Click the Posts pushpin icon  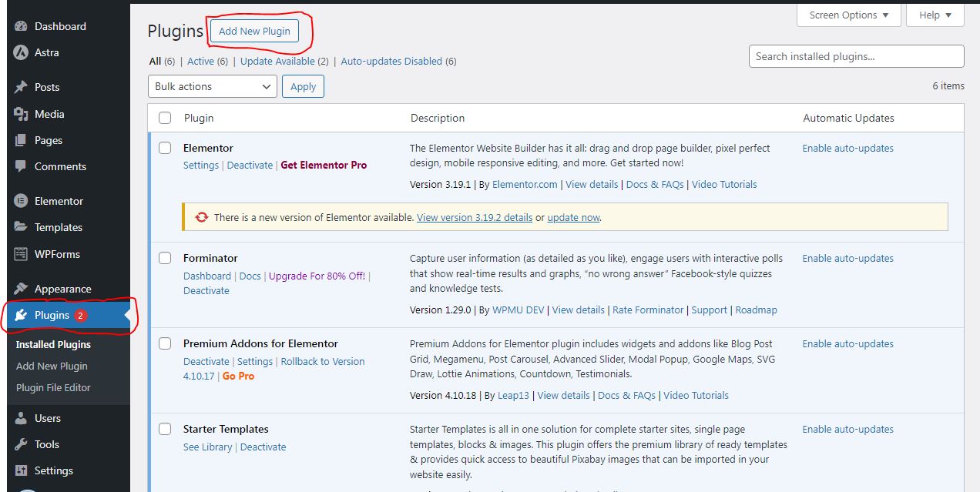(21, 87)
